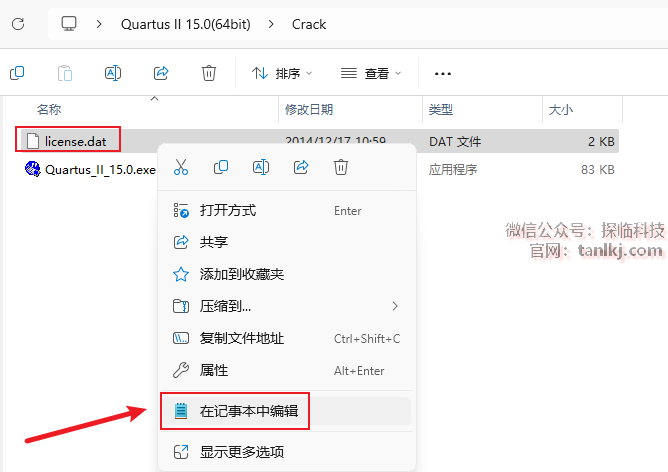This screenshot has height=472, width=668.
Task: Expand chevron after the monitor icon
Action: click(x=99, y=24)
